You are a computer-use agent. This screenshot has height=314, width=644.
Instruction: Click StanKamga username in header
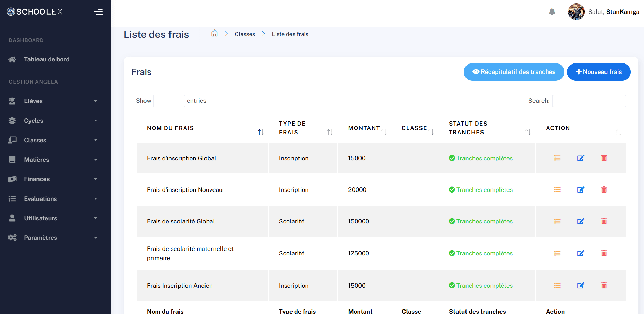click(623, 12)
